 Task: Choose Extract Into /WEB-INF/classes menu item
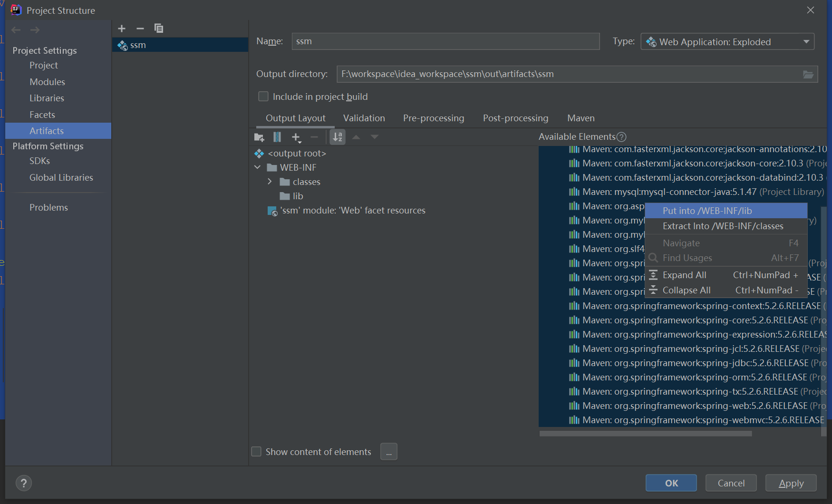point(726,226)
